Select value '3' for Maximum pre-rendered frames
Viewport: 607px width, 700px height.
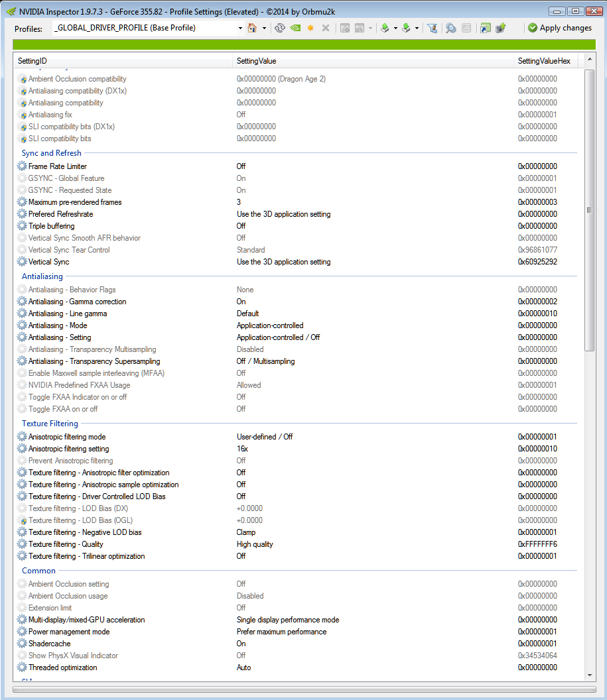pyautogui.click(x=239, y=202)
